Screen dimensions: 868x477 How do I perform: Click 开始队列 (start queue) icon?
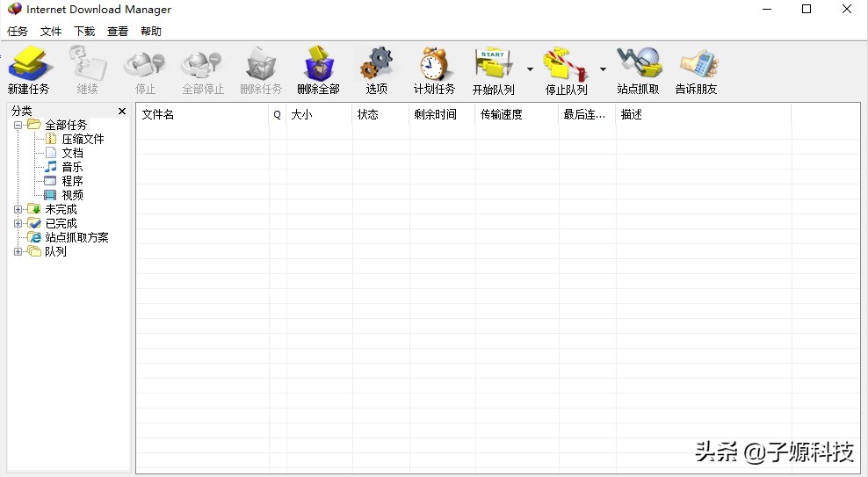pyautogui.click(x=493, y=63)
